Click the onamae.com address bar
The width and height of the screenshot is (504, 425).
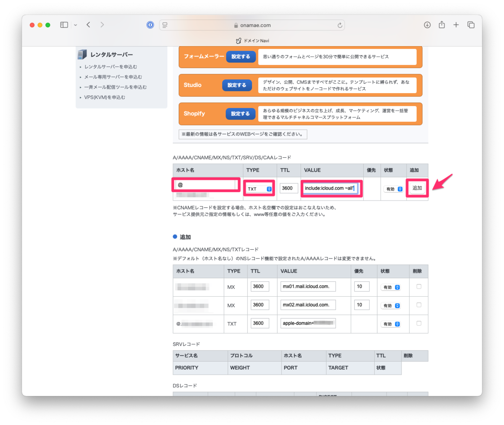pyautogui.click(x=252, y=25)
